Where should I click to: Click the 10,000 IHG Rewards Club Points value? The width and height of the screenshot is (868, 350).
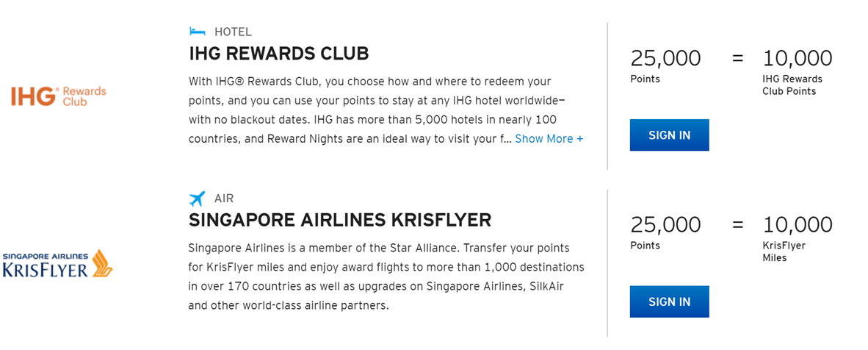click(797, 58)
